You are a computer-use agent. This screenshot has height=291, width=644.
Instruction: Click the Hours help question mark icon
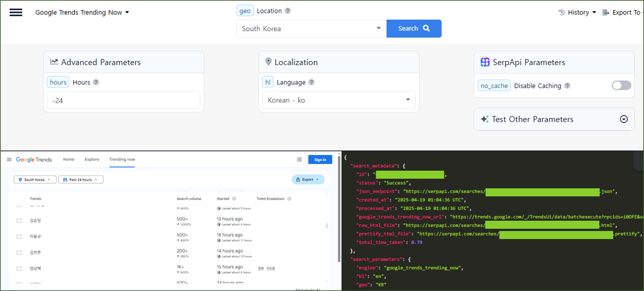pos(96,82)
